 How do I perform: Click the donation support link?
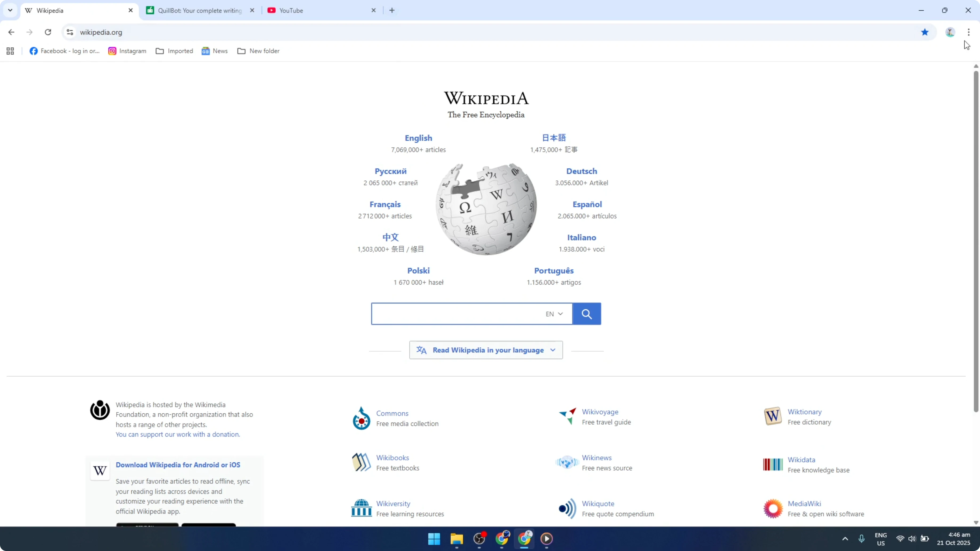178,434
